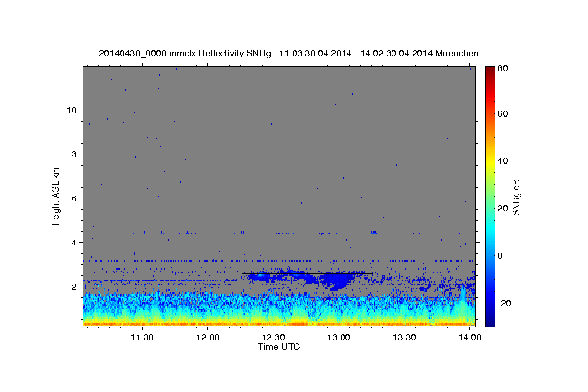Image resolution: width=588 pixels, height=392 pixels.
Task: Click the 11:30 time tick label
Action: click(143, 338)
